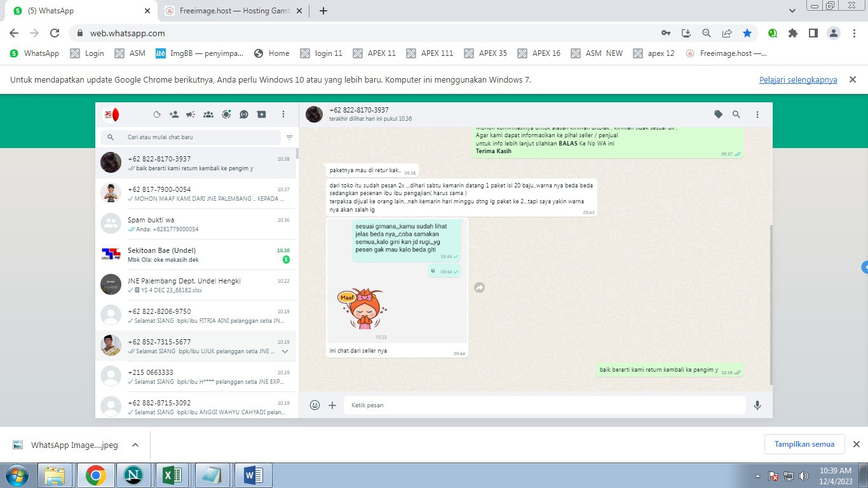Image resolution: width=868 pixels, height=488 pixels.
Task: Expand the chevron on chat +62 852-7315-5677
Action: click(x=285, y=351)
